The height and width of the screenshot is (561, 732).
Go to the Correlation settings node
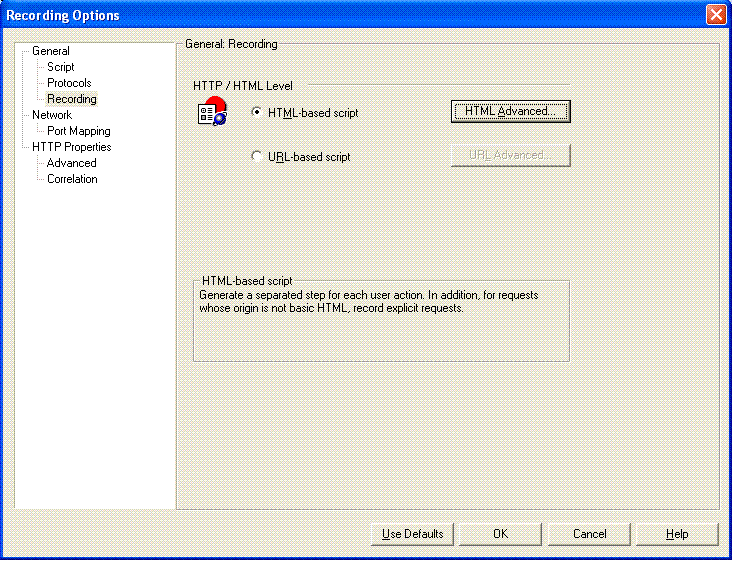(72, 179)
